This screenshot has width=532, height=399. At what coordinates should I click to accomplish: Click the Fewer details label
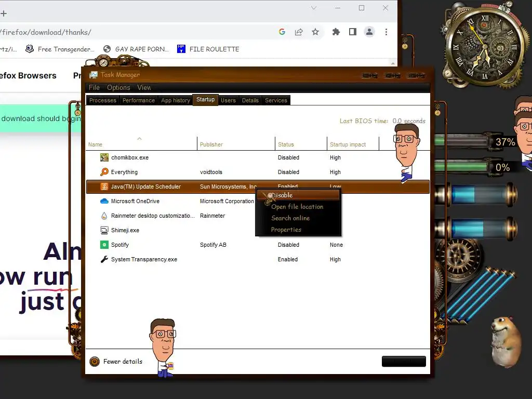pos(123,362)
